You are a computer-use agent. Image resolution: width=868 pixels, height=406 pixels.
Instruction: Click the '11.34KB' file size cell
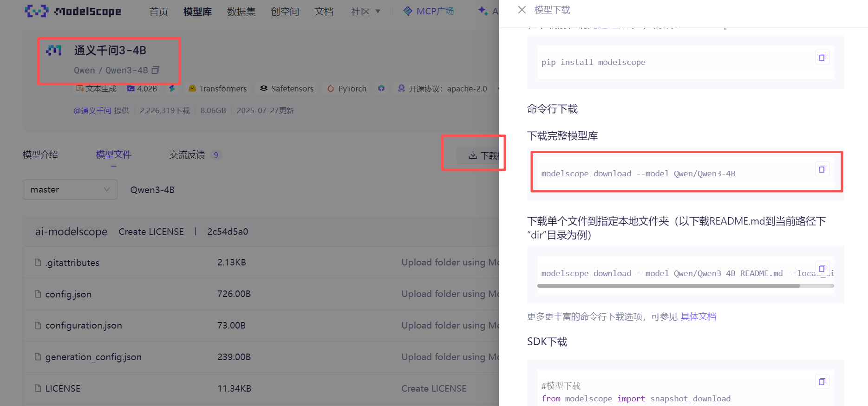coord(235,388)
